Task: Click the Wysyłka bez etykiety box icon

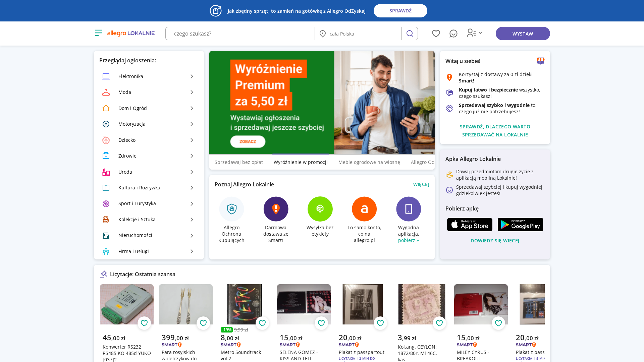Action: tap(320, 209)
